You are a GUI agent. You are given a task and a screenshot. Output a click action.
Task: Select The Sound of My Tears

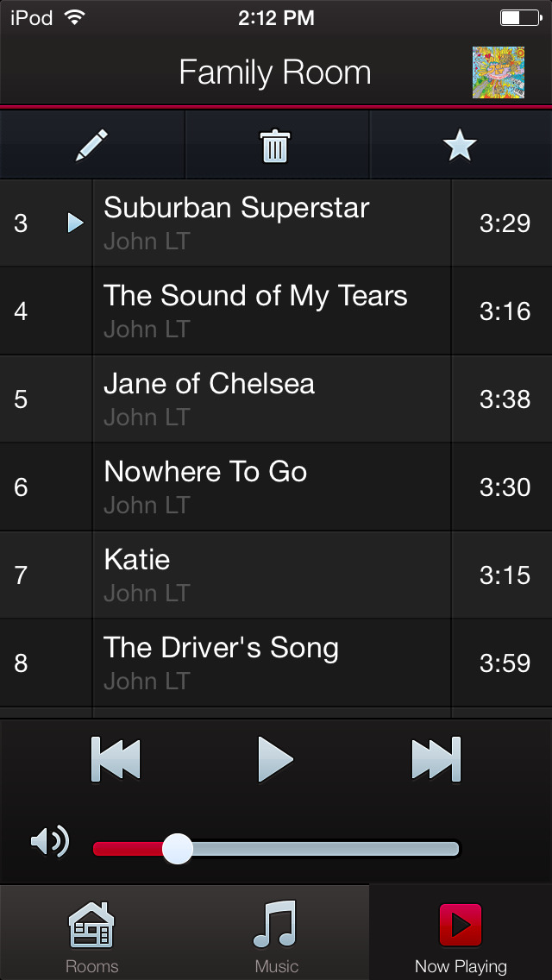[276, 311]
